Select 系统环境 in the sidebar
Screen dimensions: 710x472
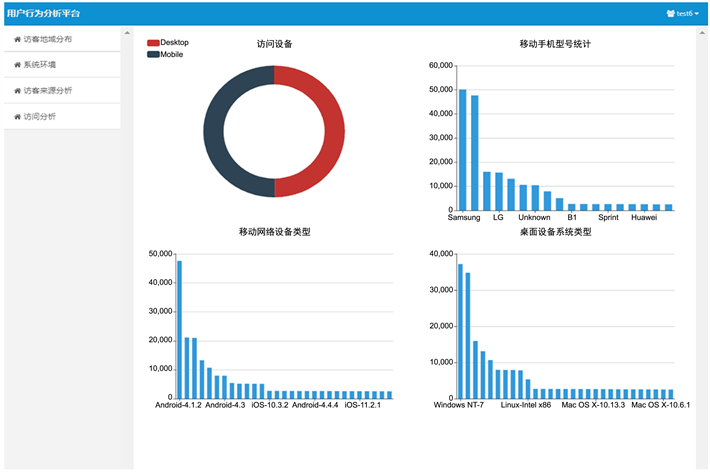pos(40,65)
